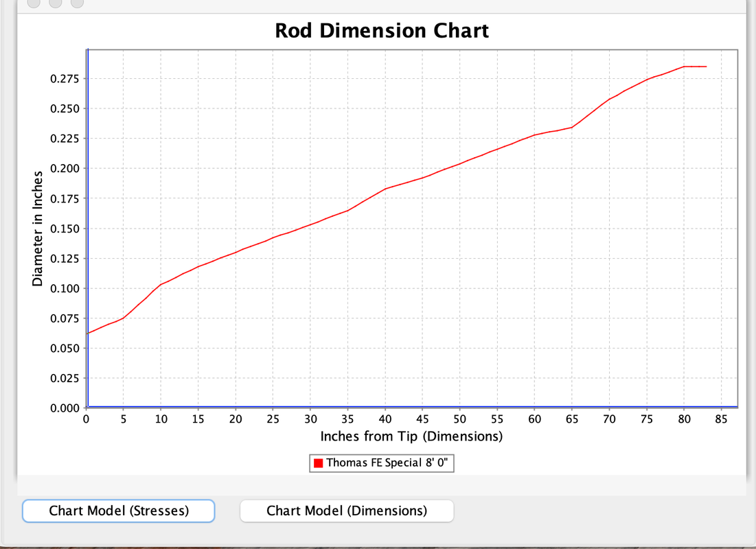Click the 0.225 y-axis tick value
The width and height of the screenshot is (756, 549).
(x=65, y=139)
